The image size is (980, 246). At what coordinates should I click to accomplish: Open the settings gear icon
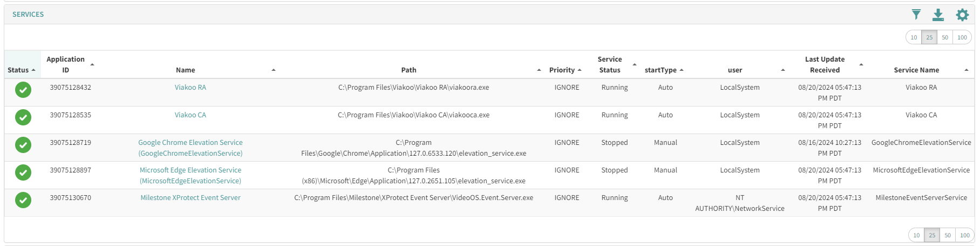click(962, 15)
